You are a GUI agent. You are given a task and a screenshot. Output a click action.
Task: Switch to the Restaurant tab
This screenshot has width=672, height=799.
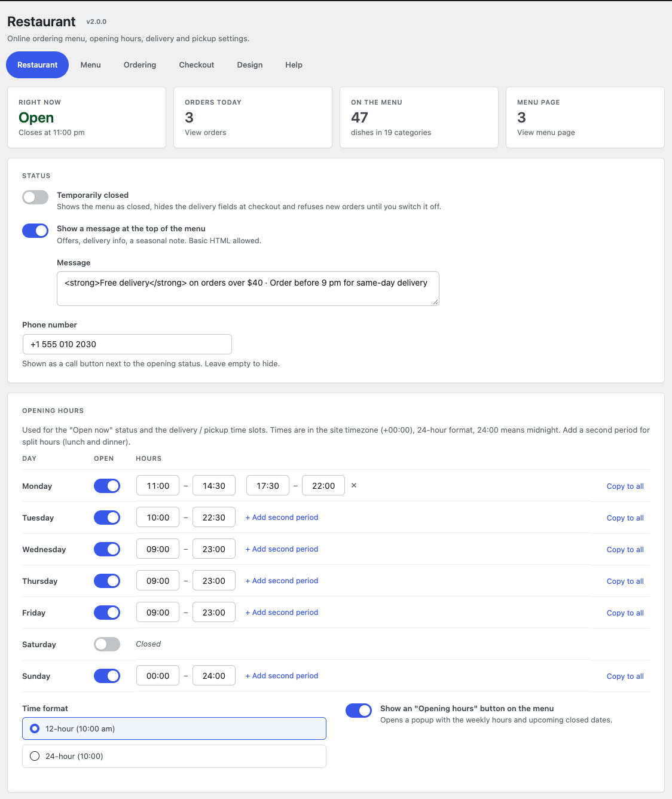pos(37,65)
